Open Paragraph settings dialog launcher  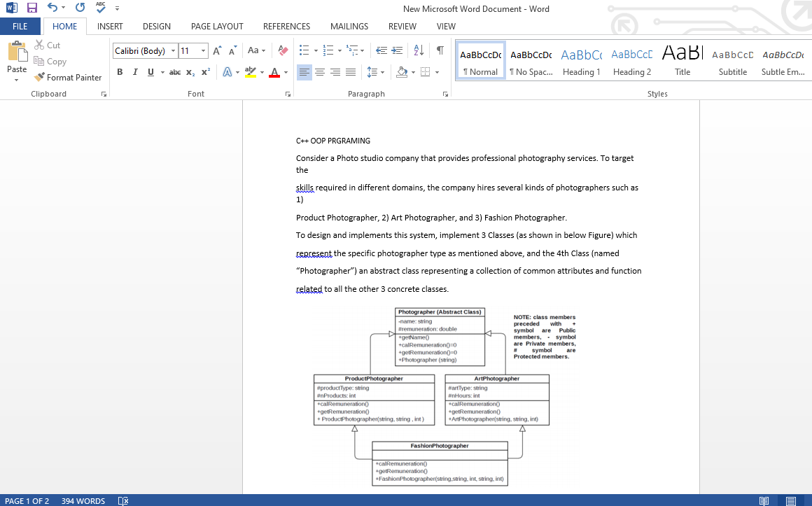point(445,94)
